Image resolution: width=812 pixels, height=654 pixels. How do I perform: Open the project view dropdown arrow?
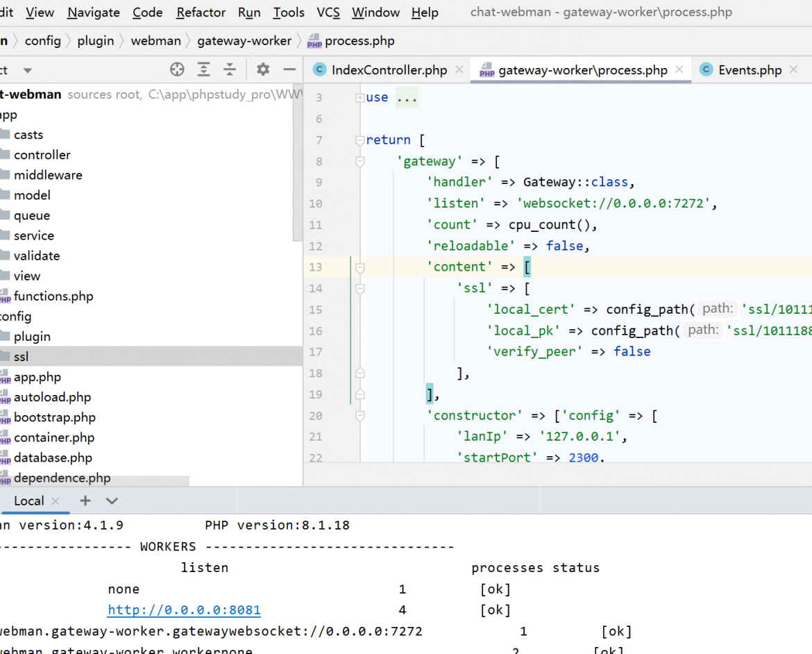pos(28,71)
